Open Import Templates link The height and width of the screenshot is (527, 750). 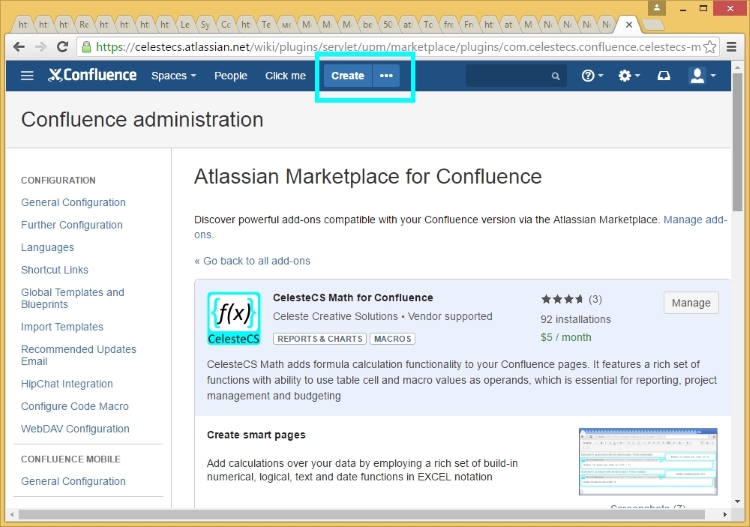click(62, 327)
